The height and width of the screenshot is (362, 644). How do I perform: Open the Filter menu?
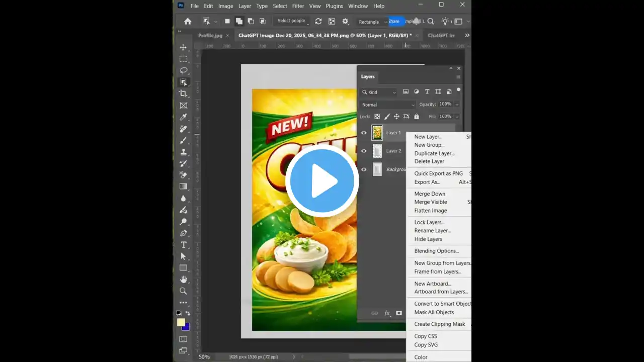[298, 6]
